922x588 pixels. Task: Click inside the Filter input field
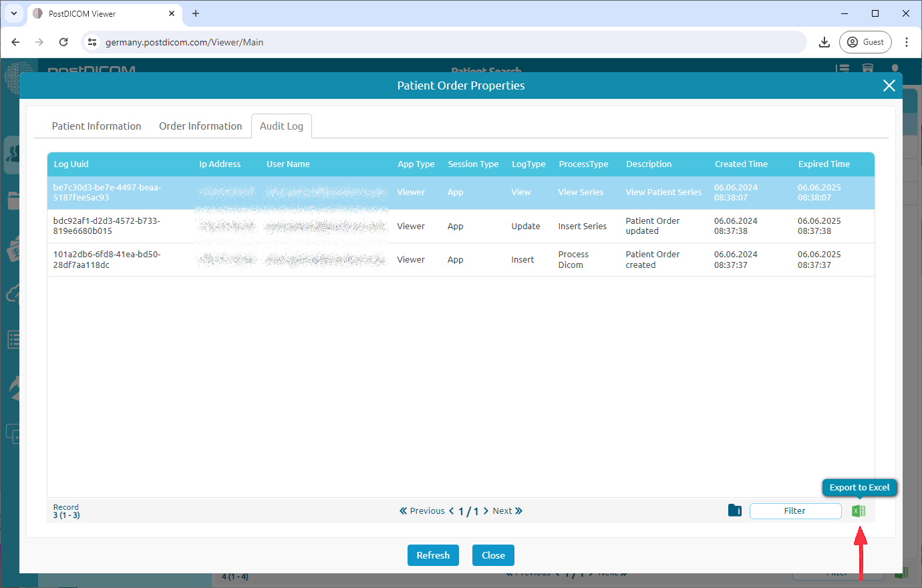click(795, 510)
